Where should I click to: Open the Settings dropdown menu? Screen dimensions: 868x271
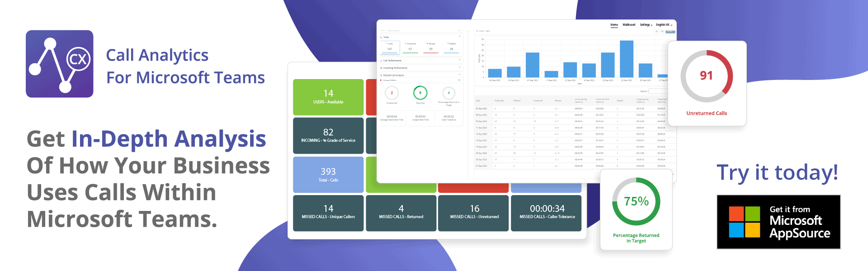[646, 25]
